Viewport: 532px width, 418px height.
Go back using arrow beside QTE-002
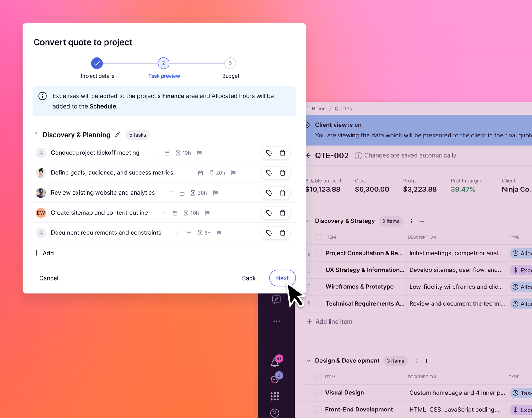[309, 156]
